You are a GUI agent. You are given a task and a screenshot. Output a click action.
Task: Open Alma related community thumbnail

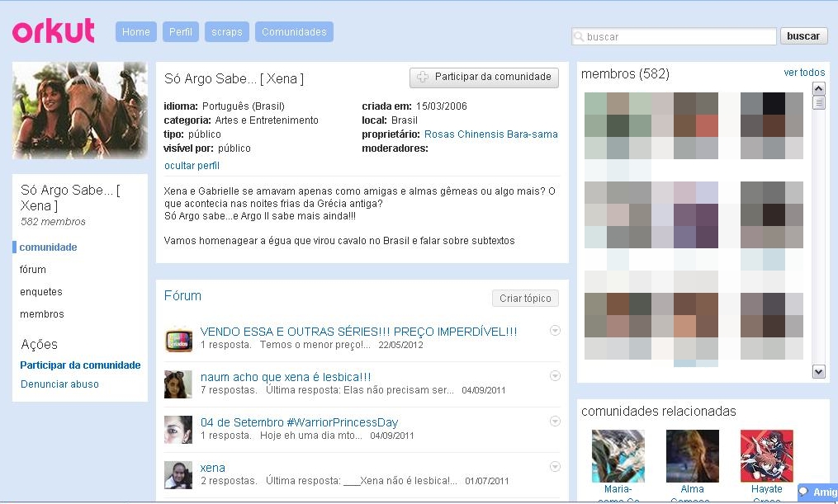click(692, 456)
